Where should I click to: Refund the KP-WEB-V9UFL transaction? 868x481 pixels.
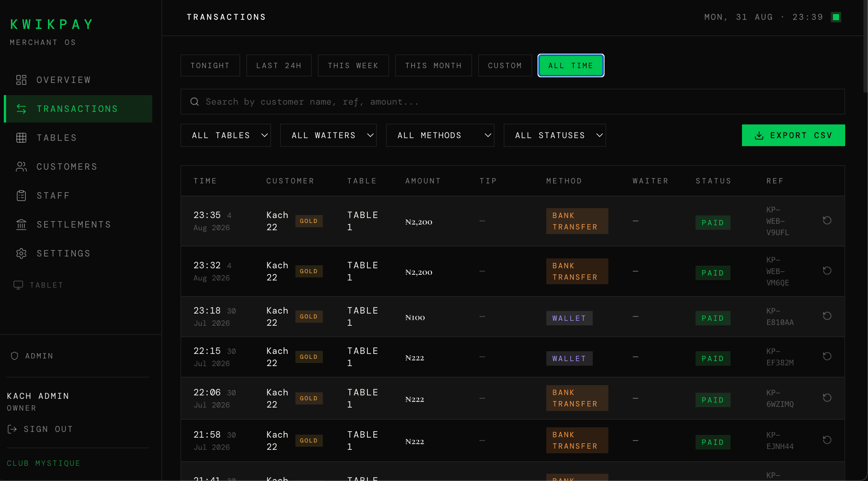pos(827,220)
